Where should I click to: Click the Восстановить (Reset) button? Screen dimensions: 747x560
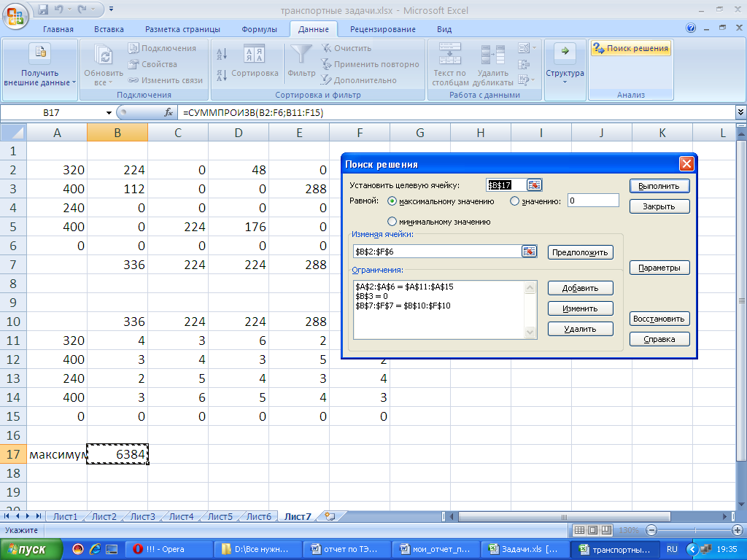click(659, 319)
